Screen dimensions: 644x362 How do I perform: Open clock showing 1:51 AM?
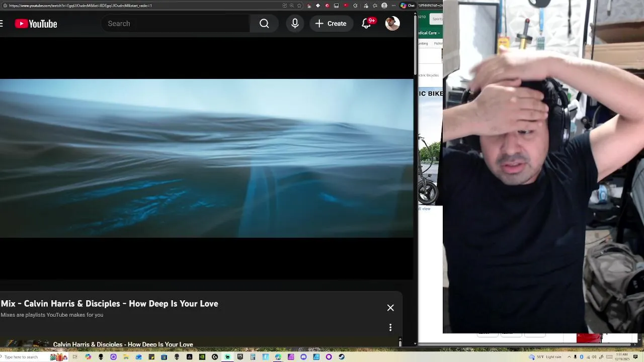(x=622, y=357)
